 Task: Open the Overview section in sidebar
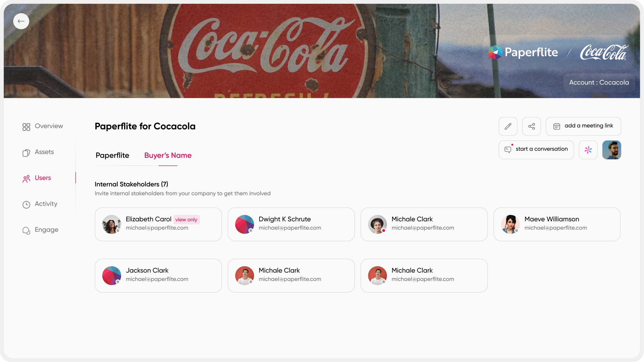43,126
